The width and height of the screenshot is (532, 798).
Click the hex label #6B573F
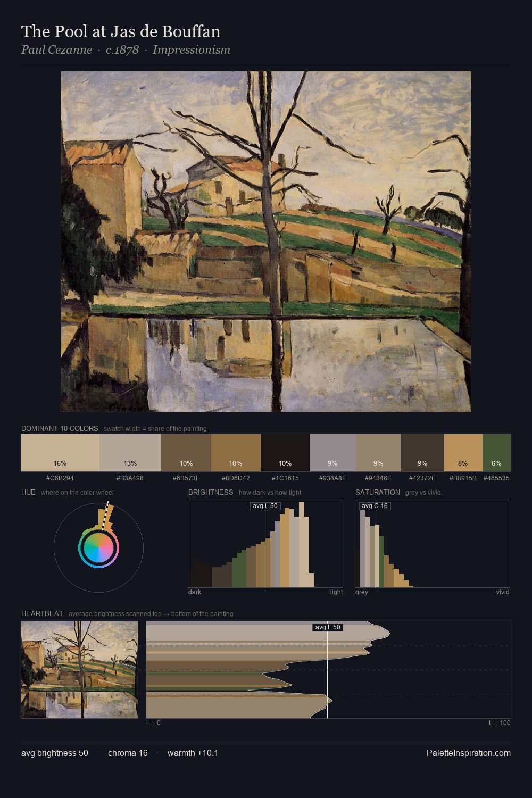pos(186,478)
